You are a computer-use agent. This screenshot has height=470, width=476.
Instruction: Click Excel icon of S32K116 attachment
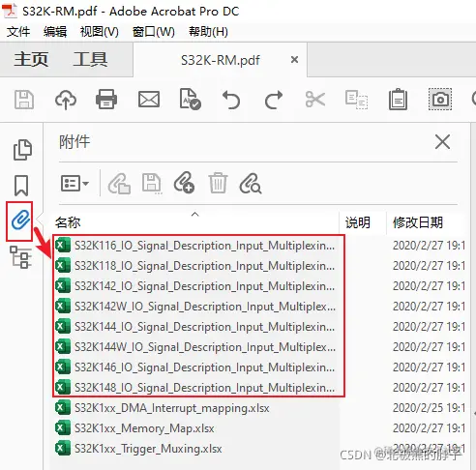pyautogui.click(x=63, y=246)
